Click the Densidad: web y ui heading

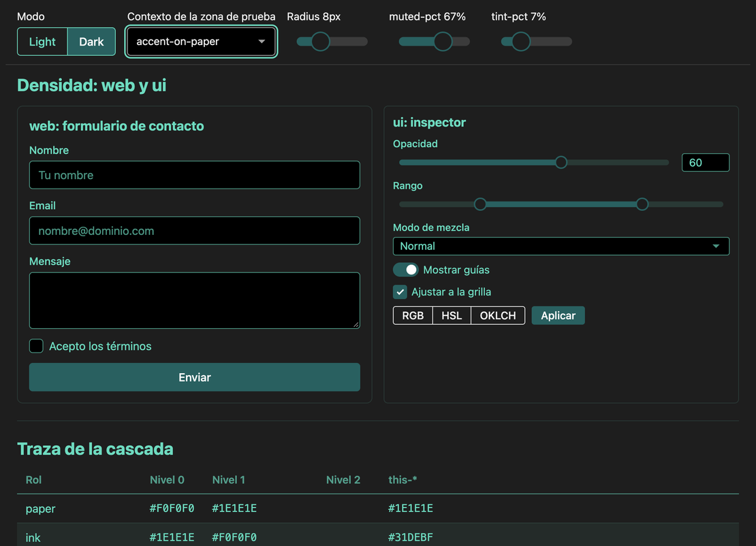point(92,85)
